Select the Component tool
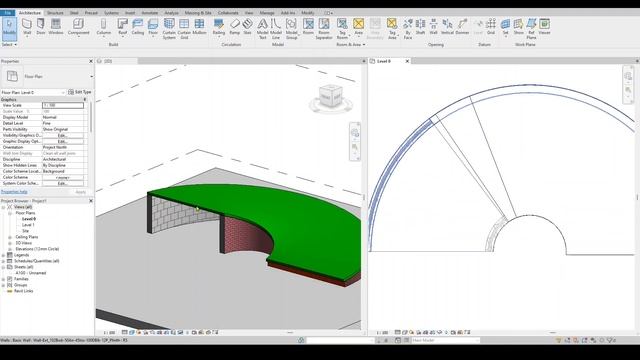 click(x=78, y=27)
